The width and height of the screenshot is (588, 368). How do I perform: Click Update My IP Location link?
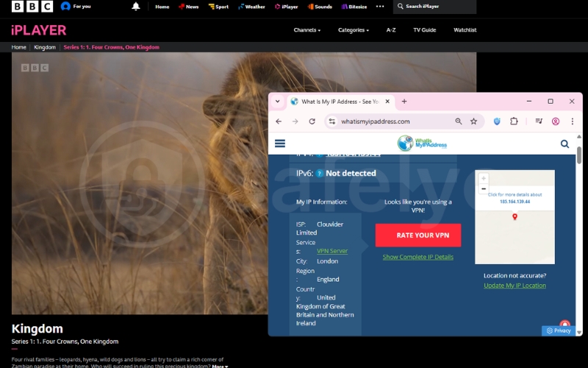514,286
